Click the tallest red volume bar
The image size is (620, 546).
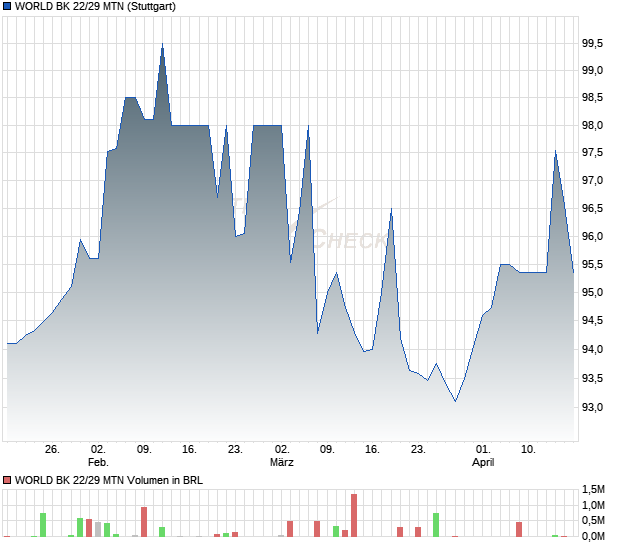click(354, 515)
